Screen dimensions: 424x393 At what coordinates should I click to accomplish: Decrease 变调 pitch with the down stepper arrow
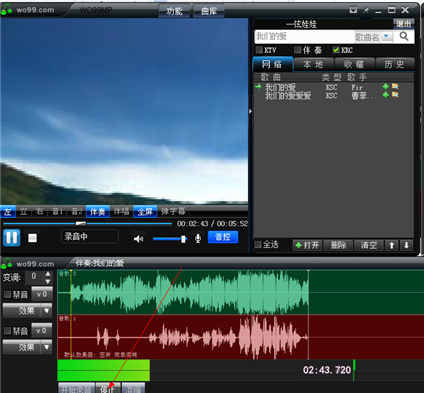[48, 281]
